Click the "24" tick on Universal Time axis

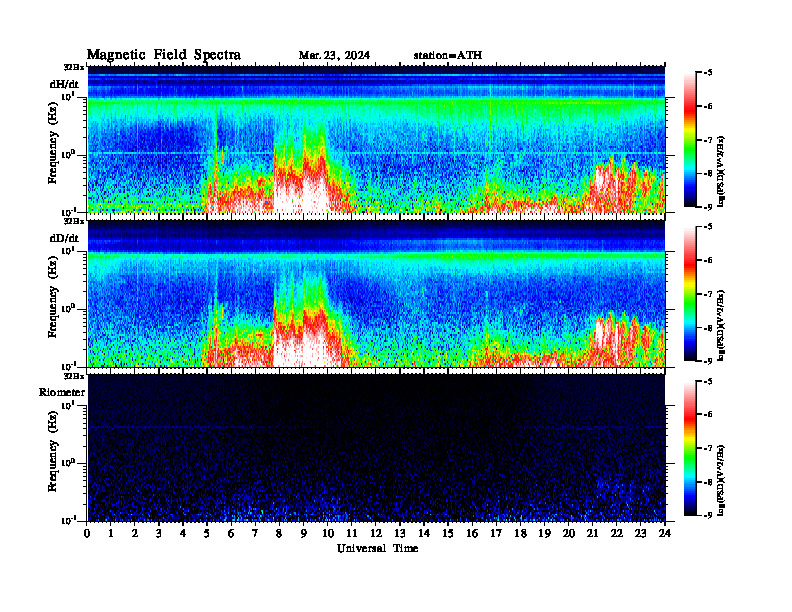click(665, 533)
